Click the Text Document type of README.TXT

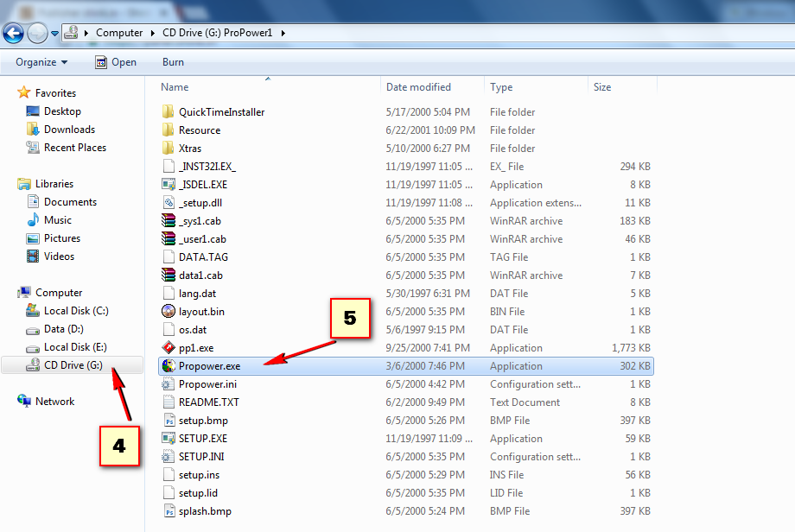click(525, 402)
